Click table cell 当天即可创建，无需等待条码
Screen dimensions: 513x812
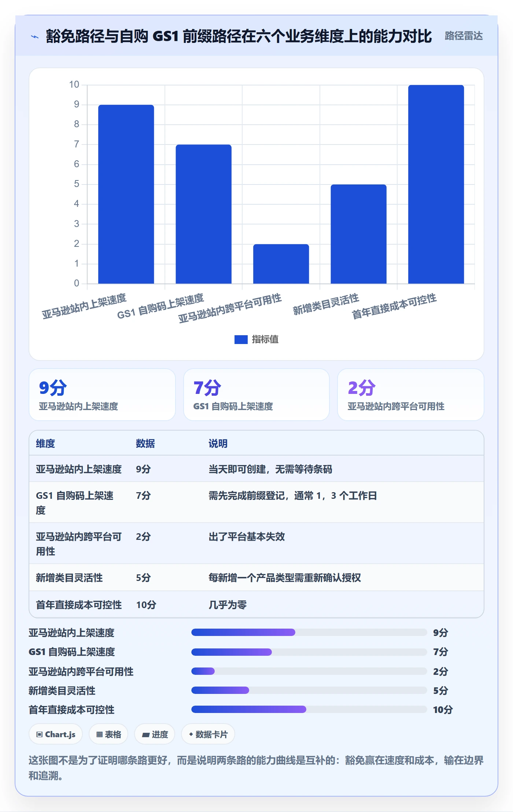(x=270, y=469)
